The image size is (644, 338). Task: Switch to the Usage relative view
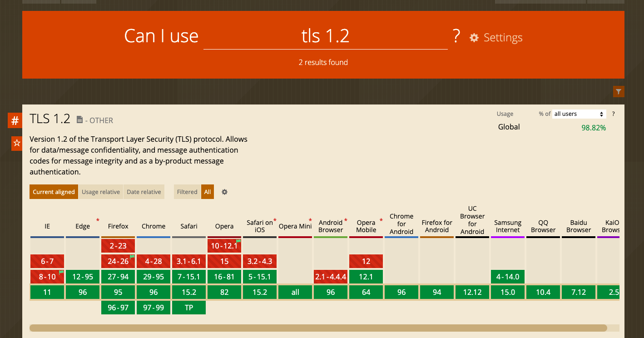point(100,192)
